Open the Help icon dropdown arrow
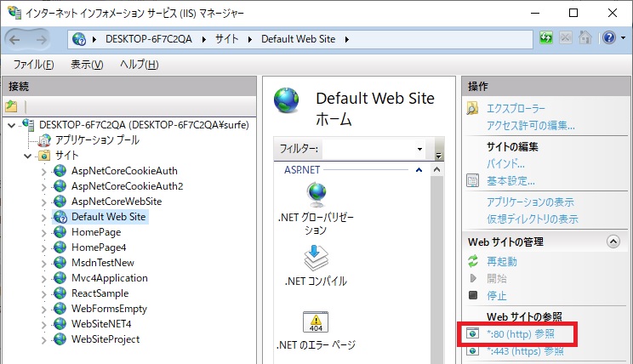Viewport: 633px width, 364px height. 624,38
